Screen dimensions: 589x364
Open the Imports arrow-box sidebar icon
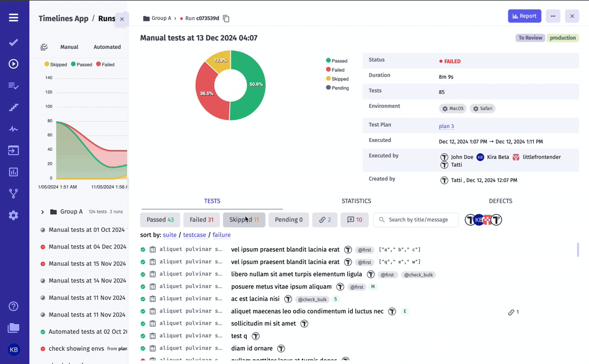pyautogui.click(x=14, y=151)
